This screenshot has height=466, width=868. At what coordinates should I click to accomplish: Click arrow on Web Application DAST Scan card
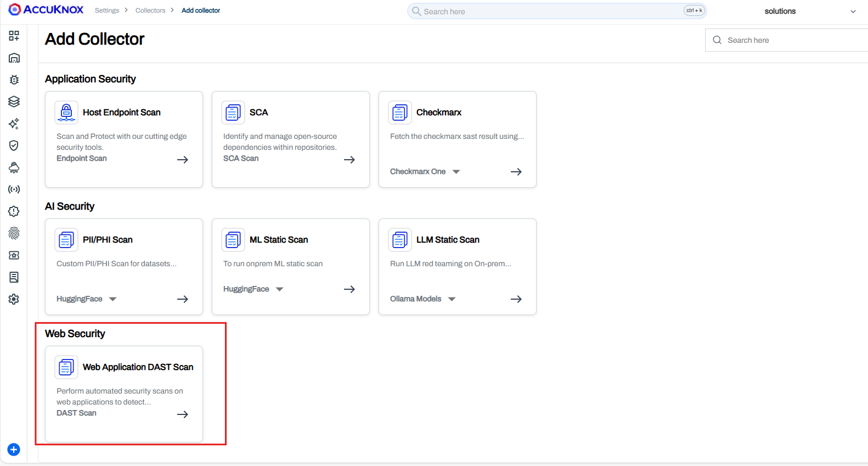183,414
